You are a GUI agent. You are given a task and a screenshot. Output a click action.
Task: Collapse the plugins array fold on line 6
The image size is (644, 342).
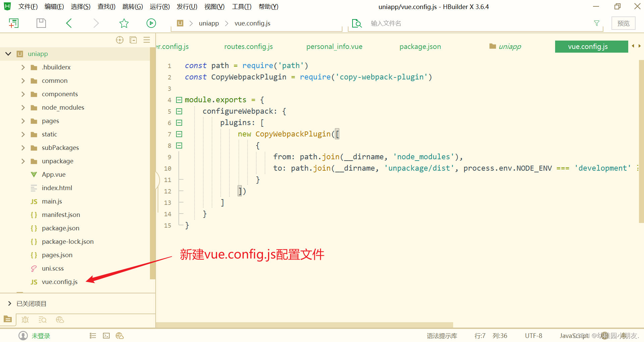click(179, 123)
